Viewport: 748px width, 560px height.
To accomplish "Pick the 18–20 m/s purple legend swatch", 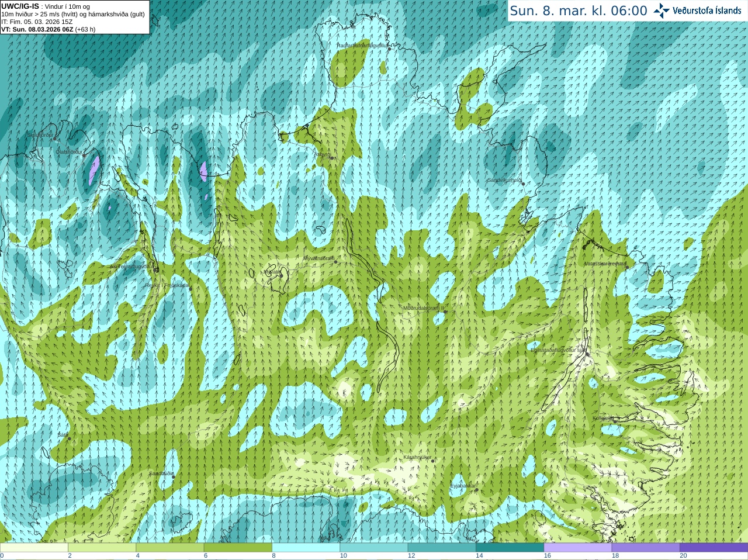I will point(646,548).
